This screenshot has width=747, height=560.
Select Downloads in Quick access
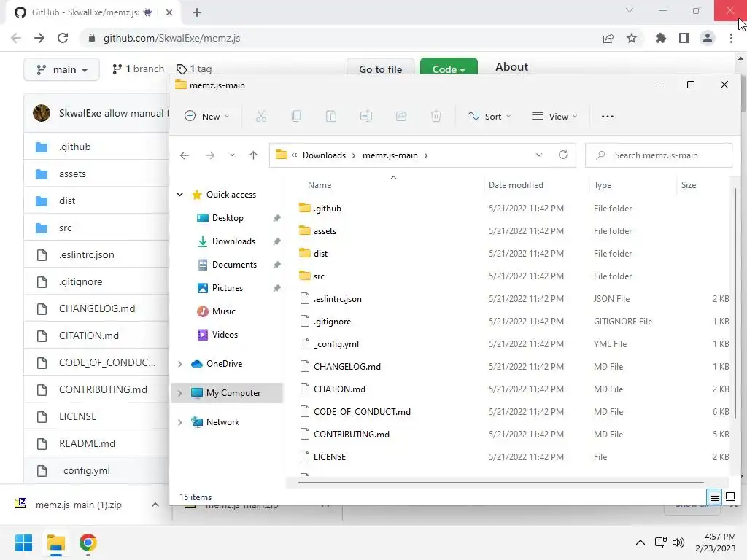(233, 241)
